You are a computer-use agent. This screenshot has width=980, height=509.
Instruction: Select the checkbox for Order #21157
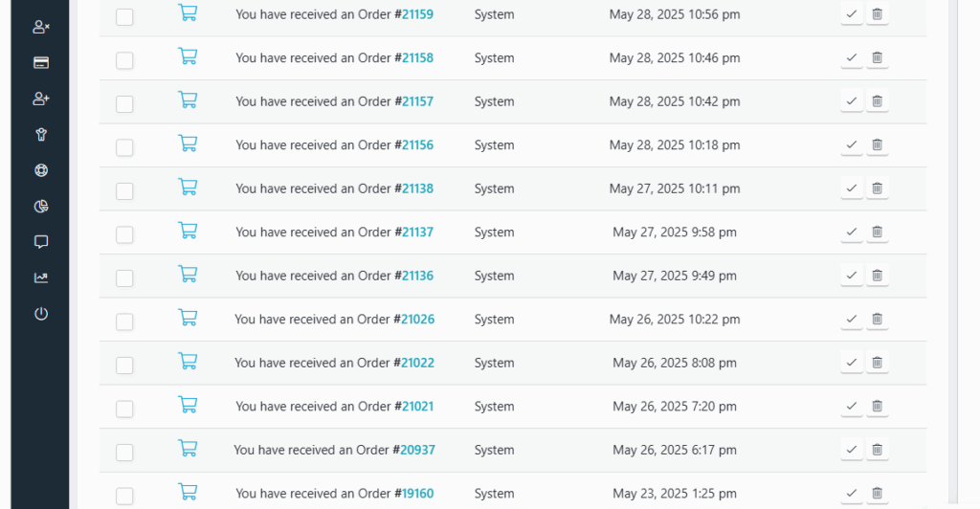click(124, 104)
